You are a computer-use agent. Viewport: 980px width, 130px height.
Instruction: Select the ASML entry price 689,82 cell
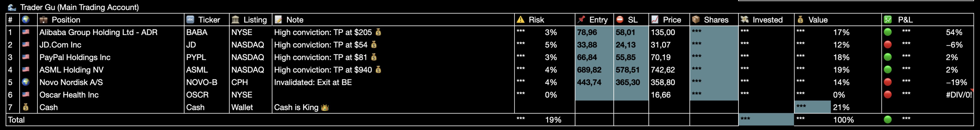[594, 70]
